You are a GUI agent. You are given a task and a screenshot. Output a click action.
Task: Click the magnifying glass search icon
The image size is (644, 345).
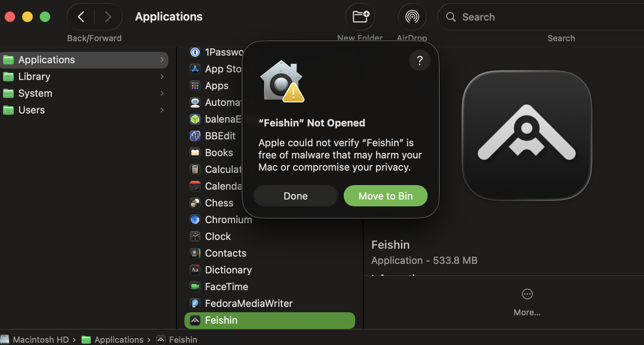[x=451, y=17]
